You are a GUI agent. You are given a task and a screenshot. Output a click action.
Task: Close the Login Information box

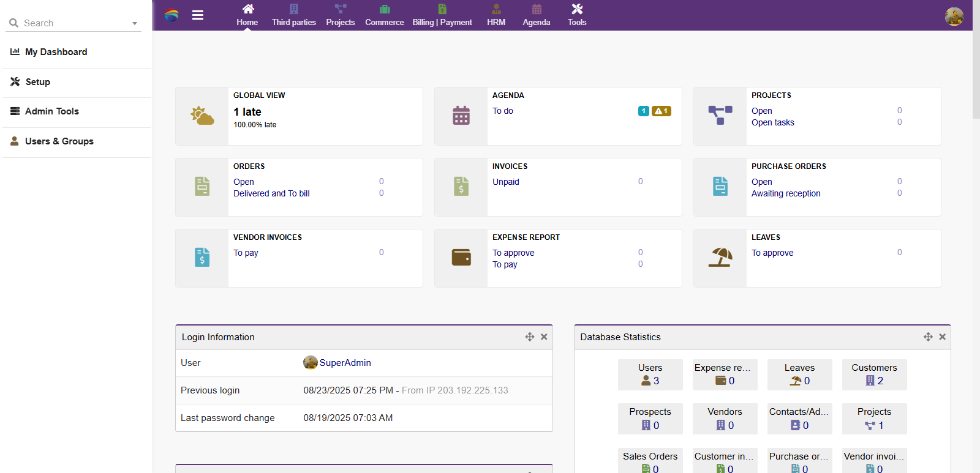(x=544, y=337)
